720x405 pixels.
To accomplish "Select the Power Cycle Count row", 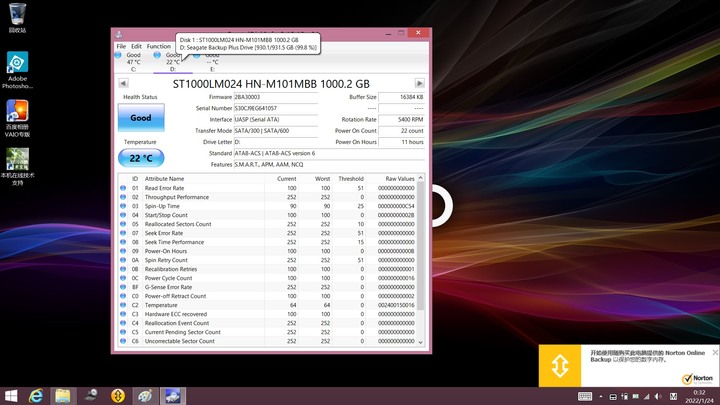I will click(267, 278).
